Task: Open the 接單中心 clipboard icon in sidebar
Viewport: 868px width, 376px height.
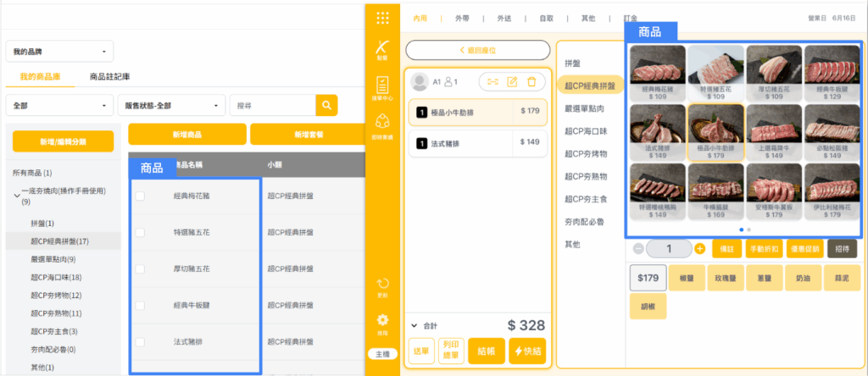Action: (x=383, y=88)
